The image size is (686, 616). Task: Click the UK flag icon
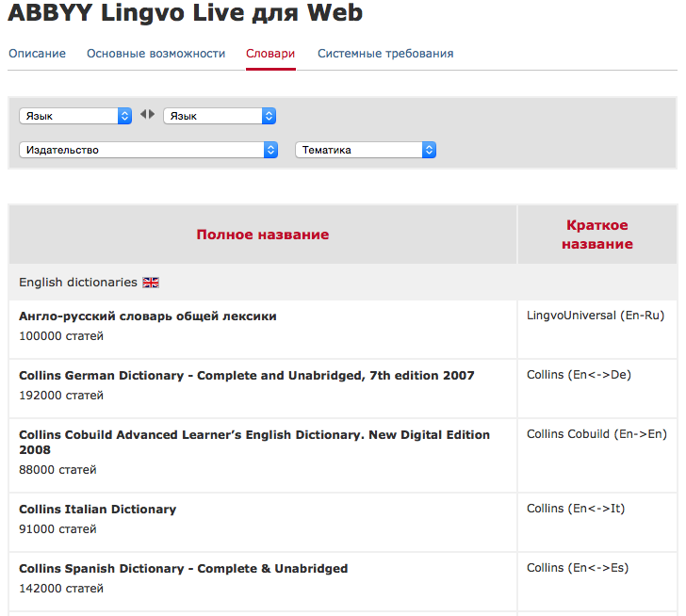click(x=151, y=283)
